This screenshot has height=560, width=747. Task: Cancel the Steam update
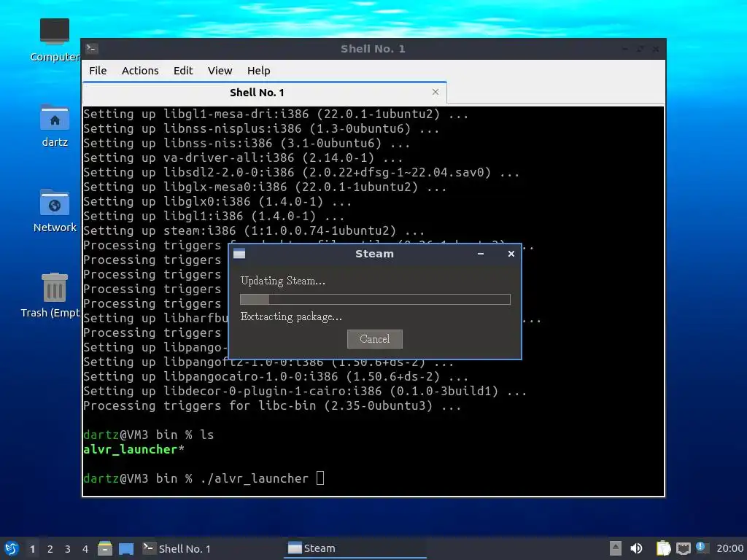[374, 339]
